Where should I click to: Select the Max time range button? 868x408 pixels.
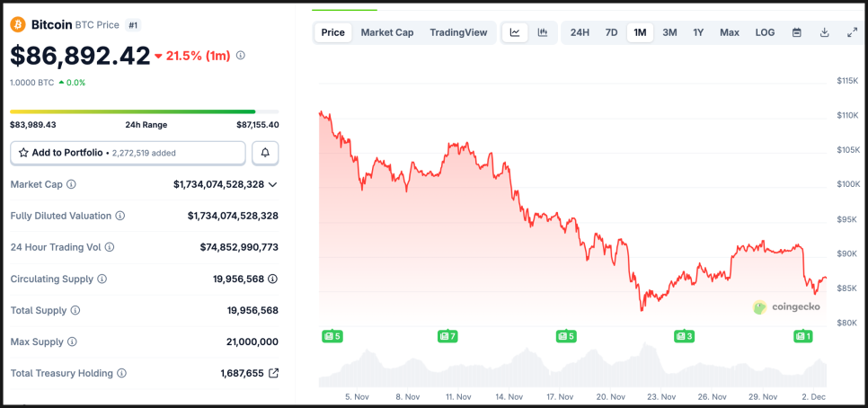[x=729, y=32]
